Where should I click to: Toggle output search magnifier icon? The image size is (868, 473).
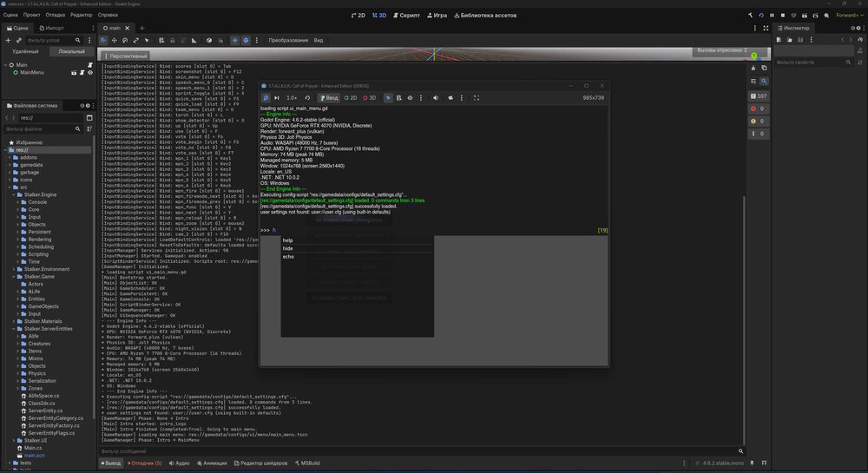764,82
